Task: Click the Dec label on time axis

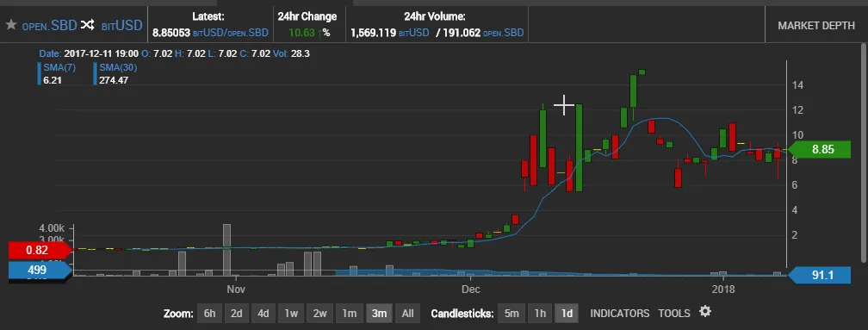Action: pyautogui.click(x=471, y=289)
